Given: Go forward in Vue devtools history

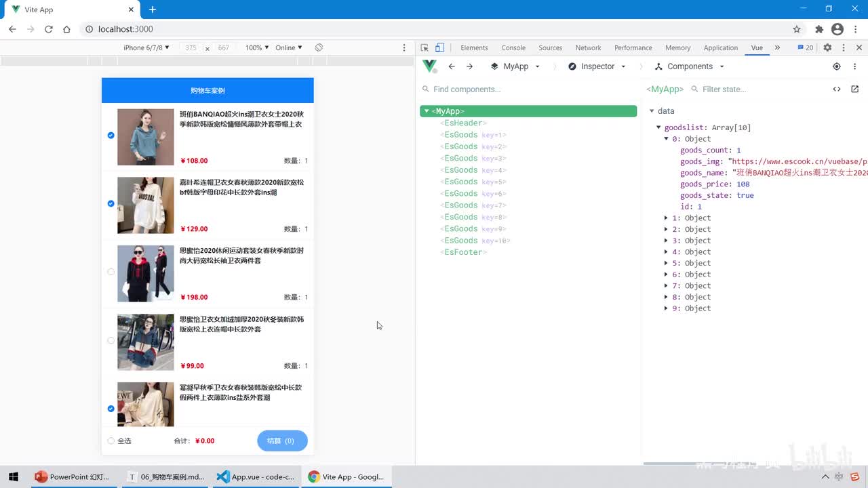Looking at the screenshot, I should 469,66.
